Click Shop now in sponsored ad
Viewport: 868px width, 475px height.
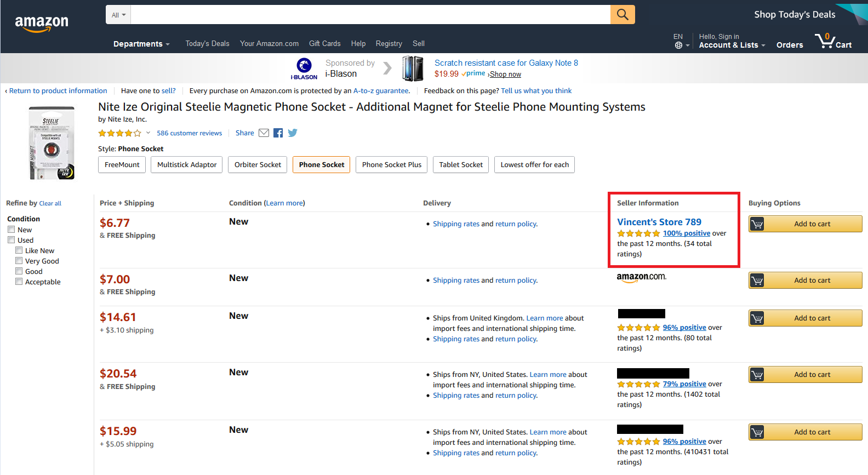(505, 75)
